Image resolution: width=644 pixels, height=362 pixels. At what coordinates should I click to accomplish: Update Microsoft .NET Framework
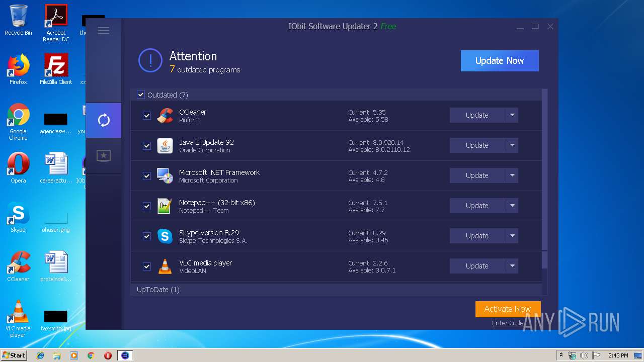pyautogui.click(x=477, y=175)
